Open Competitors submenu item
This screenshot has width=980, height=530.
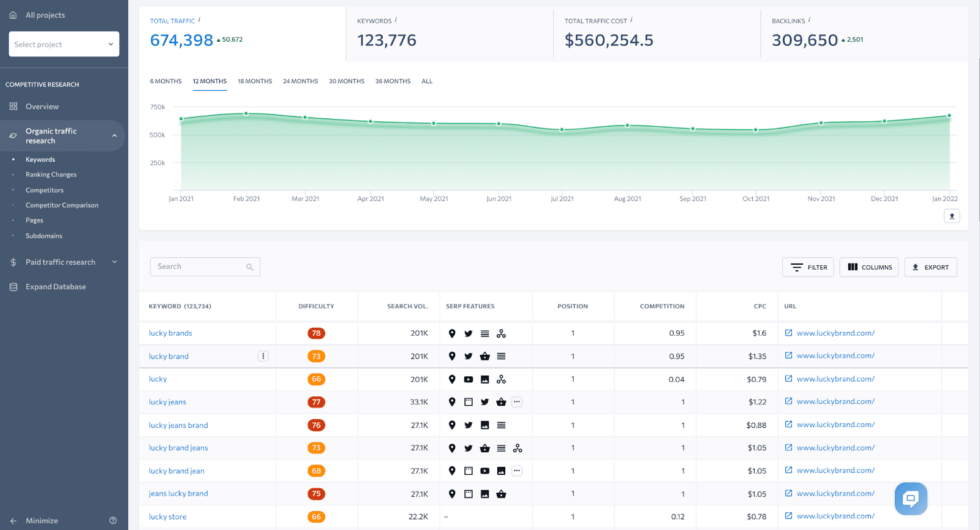coord(44,190)
